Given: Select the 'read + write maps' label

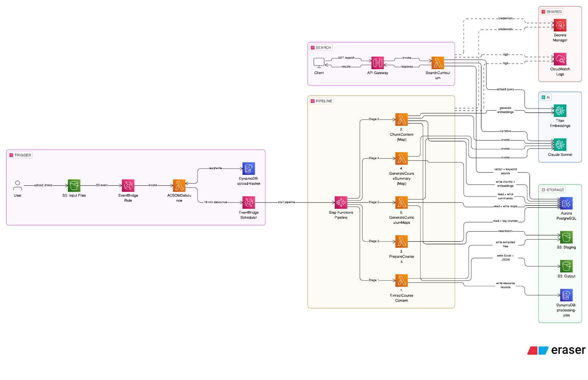Looking at the screenshot, I should [x=505, y=207].
